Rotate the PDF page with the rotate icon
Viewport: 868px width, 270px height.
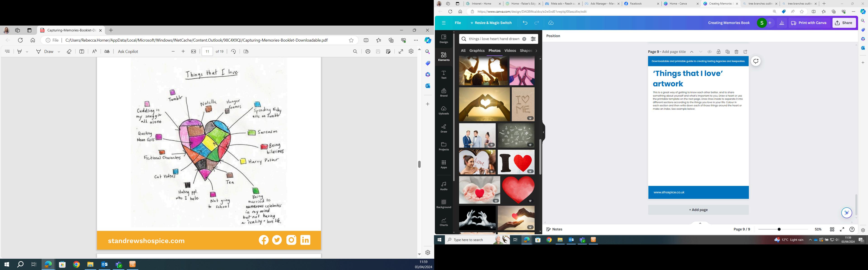(x=234, y=52)
